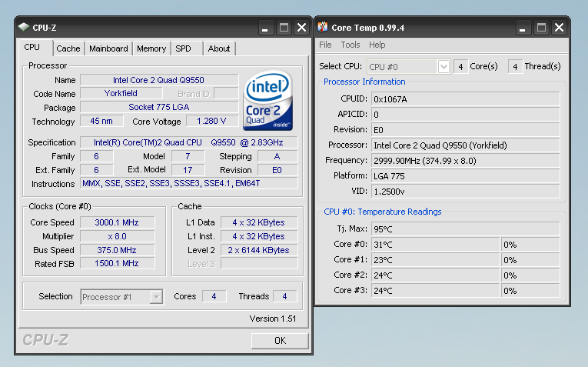This screenshot has height=367, width=588.
Task: Click the APICID field in Core Temp
Action: click(465, 115)
